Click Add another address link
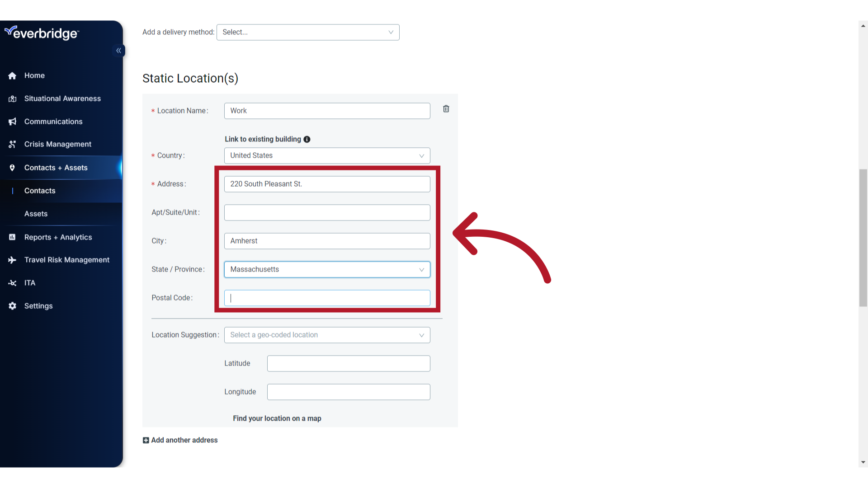This screenshot has height=488, width=868. [180, 440]
